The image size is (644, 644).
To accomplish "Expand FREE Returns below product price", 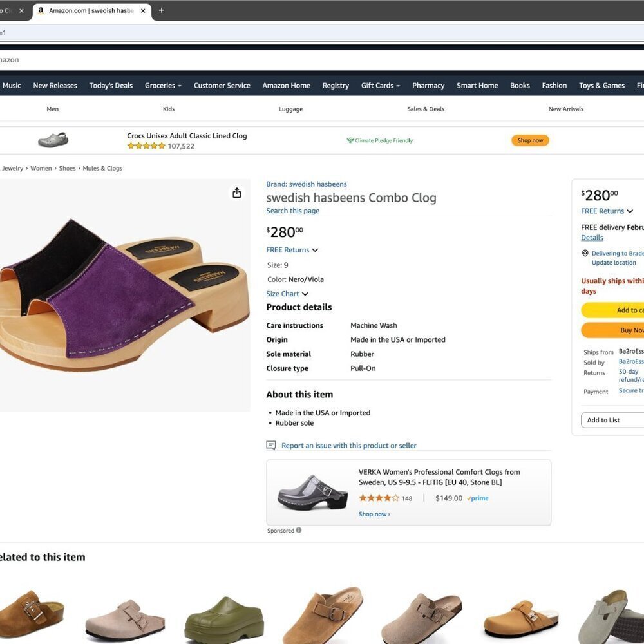I will coord(292,250).
